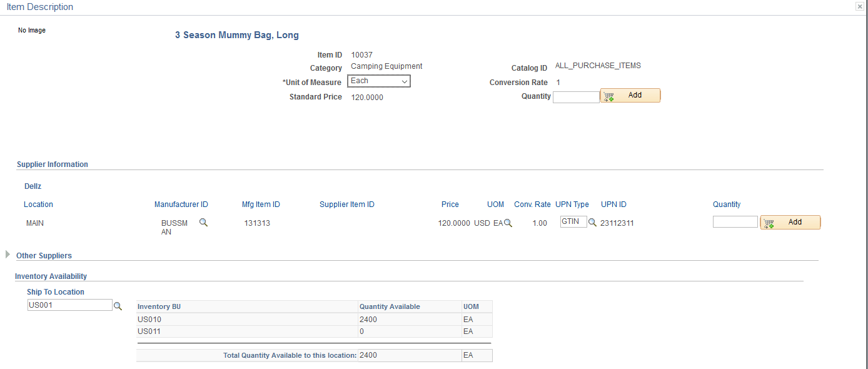
Task: Click the Manufacturer ID column header
Action: [181, 205]
